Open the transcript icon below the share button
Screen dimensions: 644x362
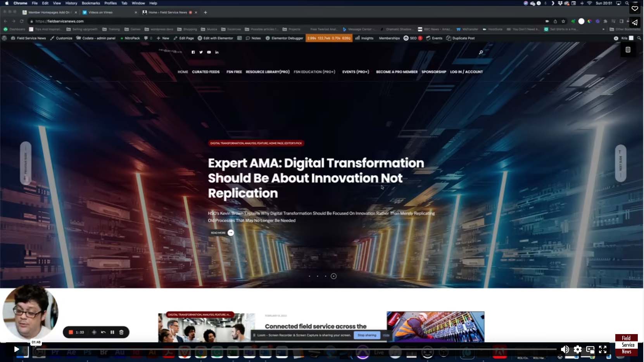click(628, 50)
